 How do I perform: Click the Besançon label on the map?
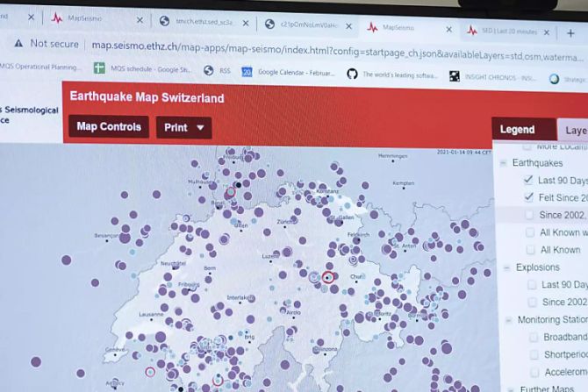(107, 236)
